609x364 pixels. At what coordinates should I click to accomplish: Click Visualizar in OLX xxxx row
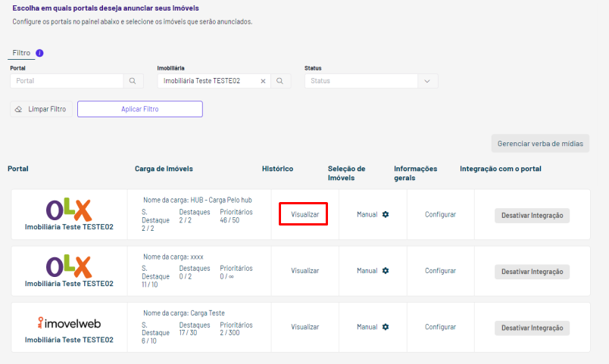(x=305, y=271)
